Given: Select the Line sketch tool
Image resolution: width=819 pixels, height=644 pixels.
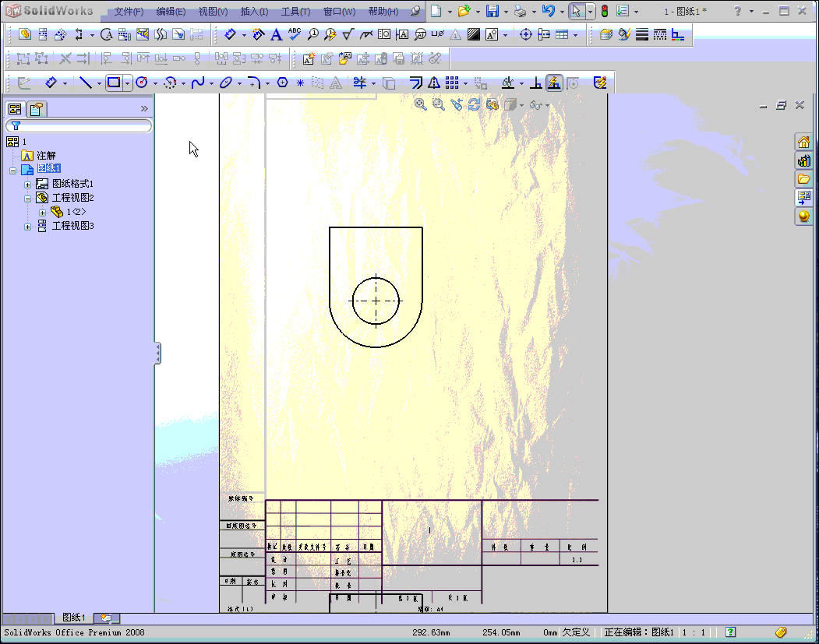Looking at the screenshot, I should point(85,83).
